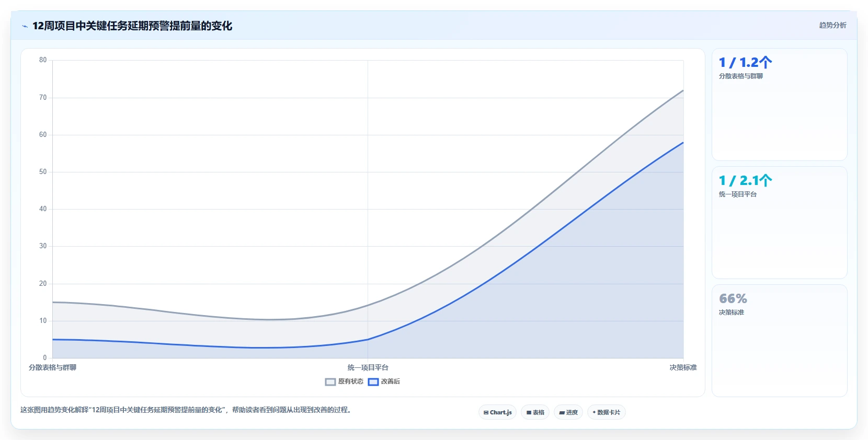Click the y-axis label 60

[43, 135]
